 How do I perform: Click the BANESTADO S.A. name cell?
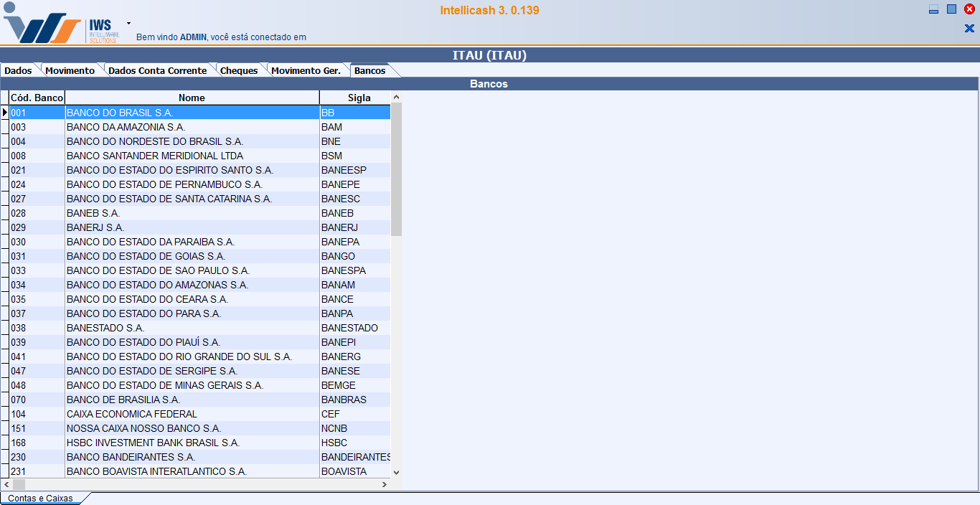click(x=192, y=328)
